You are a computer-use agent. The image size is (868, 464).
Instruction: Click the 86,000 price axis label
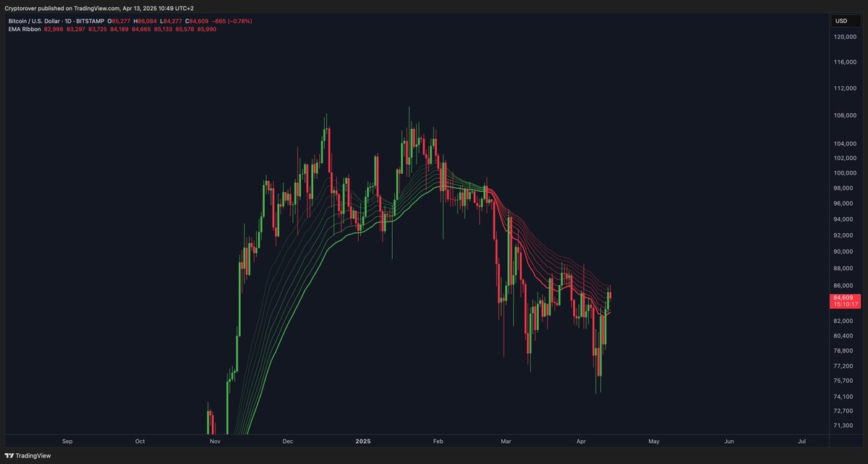tap(844, 286)
